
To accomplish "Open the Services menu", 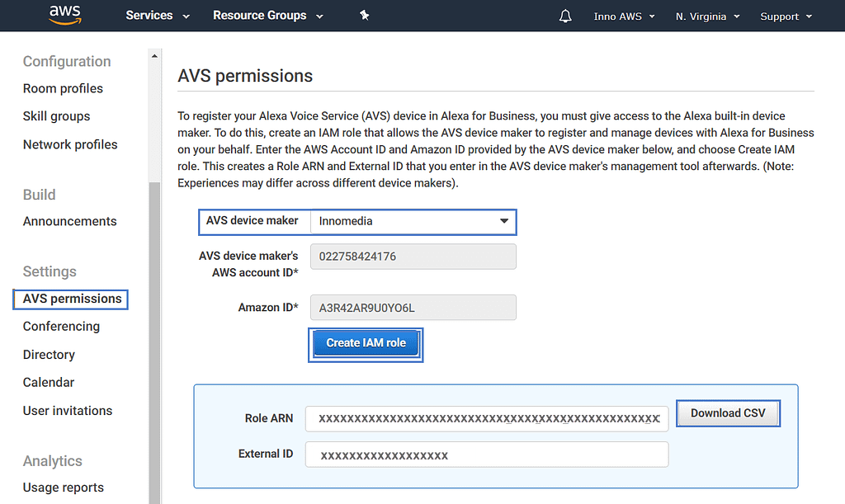I will pyautogui.click(x=158, y=16).
